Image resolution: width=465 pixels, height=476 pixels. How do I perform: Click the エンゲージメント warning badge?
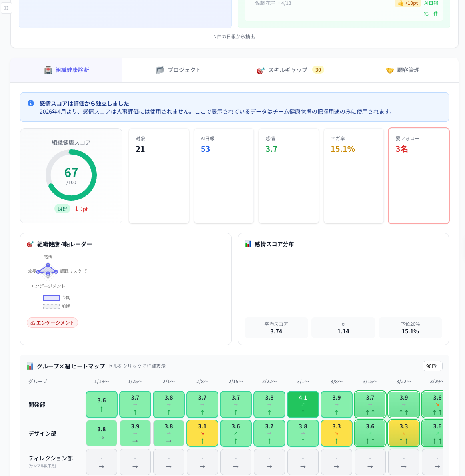pyautogui.click(x=52, y=323)
